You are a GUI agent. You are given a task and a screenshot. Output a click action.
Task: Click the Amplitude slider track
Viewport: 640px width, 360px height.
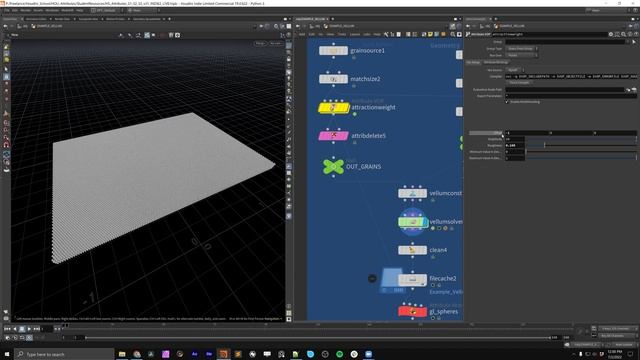point(581,139)
